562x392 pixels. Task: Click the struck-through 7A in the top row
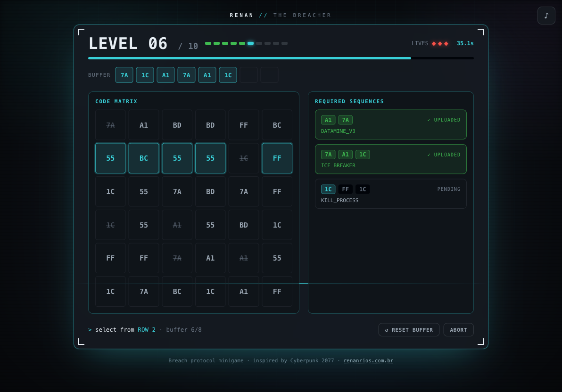(x=110, y=125)
